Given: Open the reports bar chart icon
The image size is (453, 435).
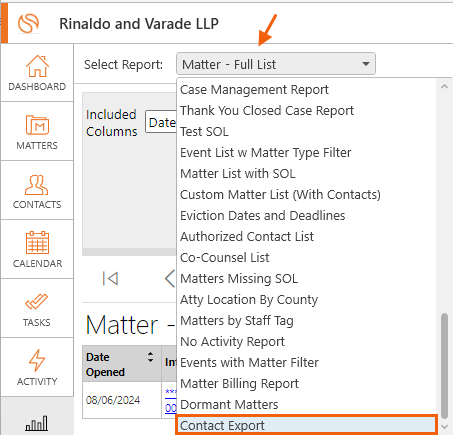Looking at the screenshot, I should pos(37,423).
